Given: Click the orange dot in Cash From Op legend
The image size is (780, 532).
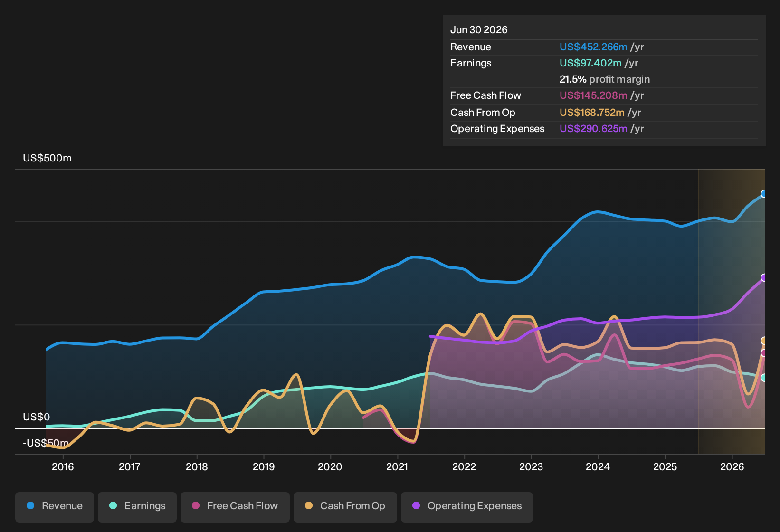Looking at the screenshot, I should (x=309, y=505).
